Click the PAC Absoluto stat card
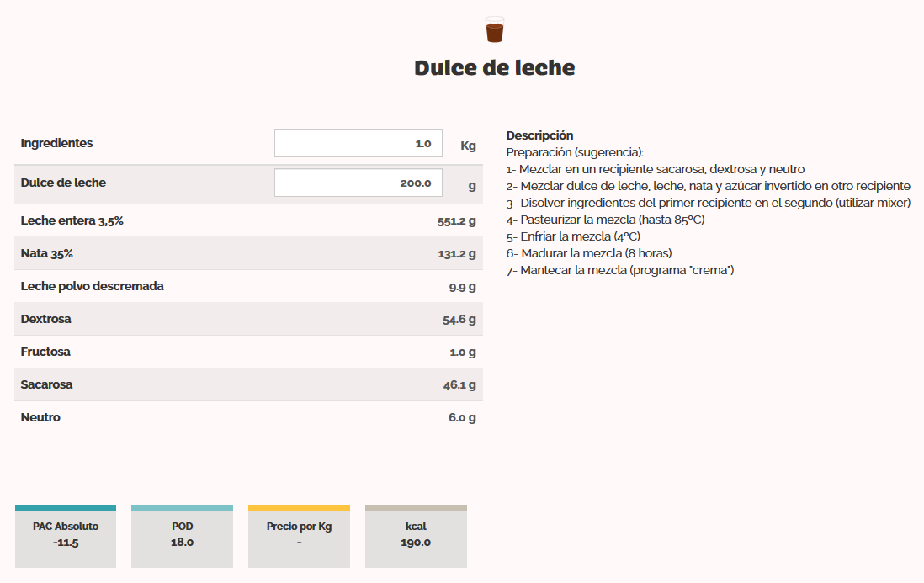Image resolution: width=924 pixels, height=583 pixels. click(x=66, y=536)
